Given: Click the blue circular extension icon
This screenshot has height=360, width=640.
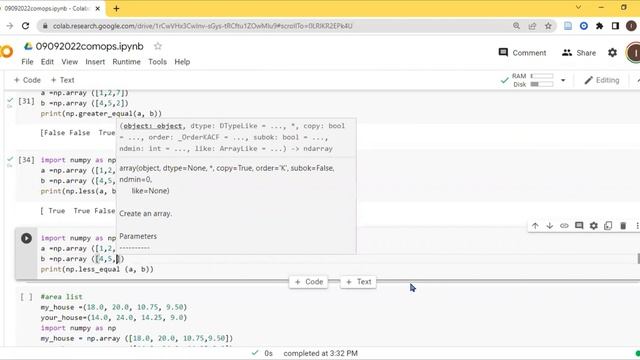Looking at the screenshot, I should [584, 26].
